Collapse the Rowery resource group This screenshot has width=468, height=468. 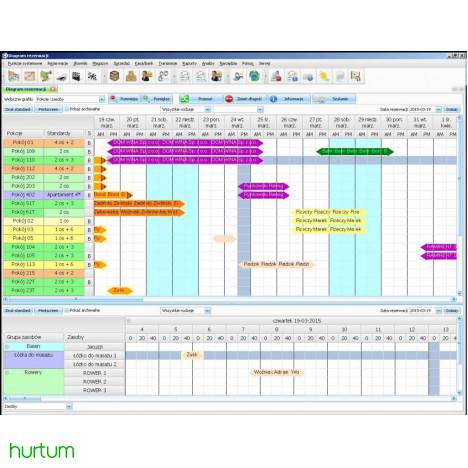tap(7, 373)
